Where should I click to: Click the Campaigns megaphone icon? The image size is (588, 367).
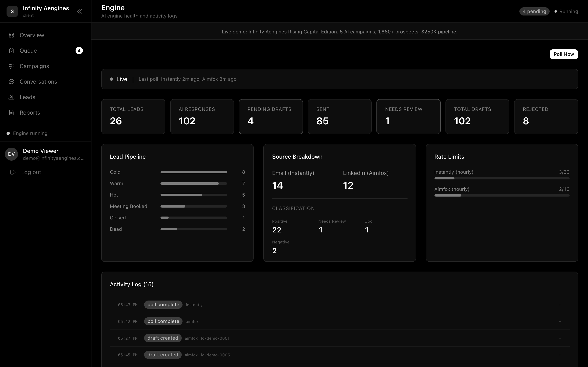pyautogui.click(x=11, y=66)
